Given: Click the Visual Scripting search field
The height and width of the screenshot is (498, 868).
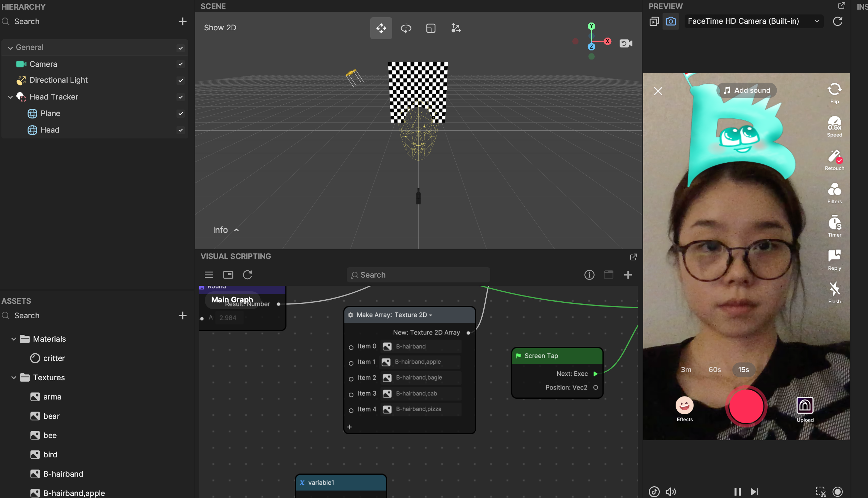Looking at the screenshot, I should coord(418,275).
